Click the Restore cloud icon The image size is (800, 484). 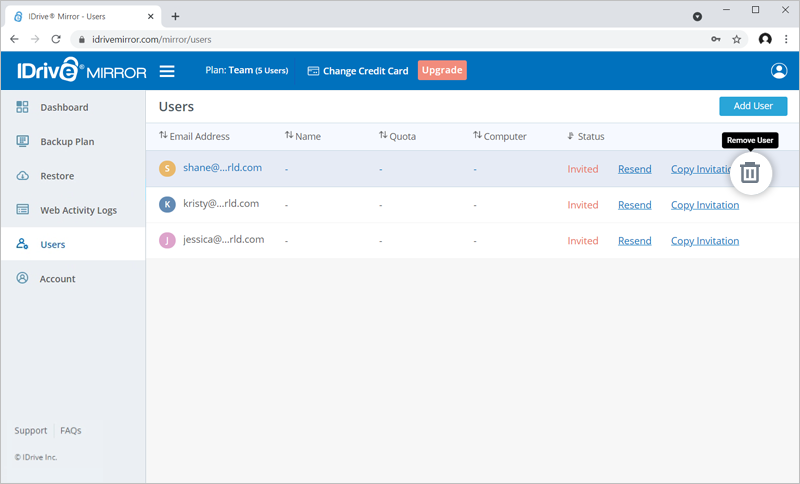click(x=22, y=175)
